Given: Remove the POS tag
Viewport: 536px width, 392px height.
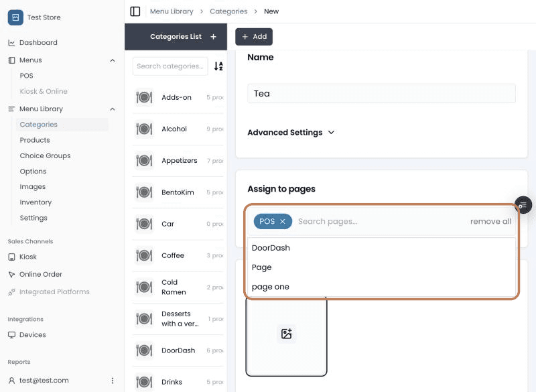Looking at the screenshot, I should [x=283, y=221].
